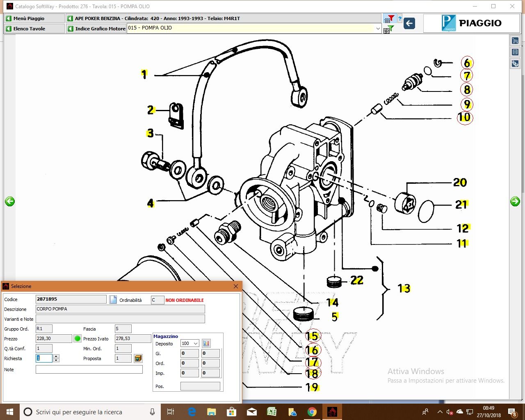
Task: Click the green price indicator next to Prezzo
Action: coord(78,339)
